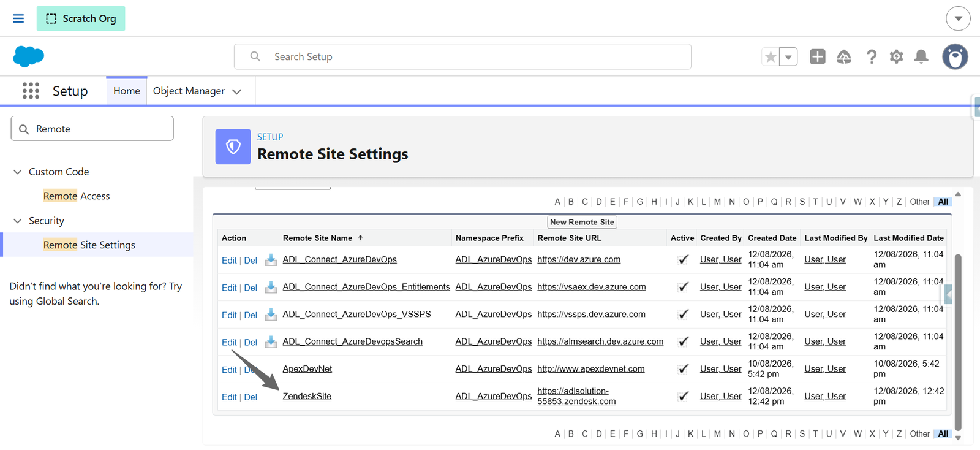Select Other in the top alphabet filter
This screenshot has width=980, height=450.
click(919, 202)
